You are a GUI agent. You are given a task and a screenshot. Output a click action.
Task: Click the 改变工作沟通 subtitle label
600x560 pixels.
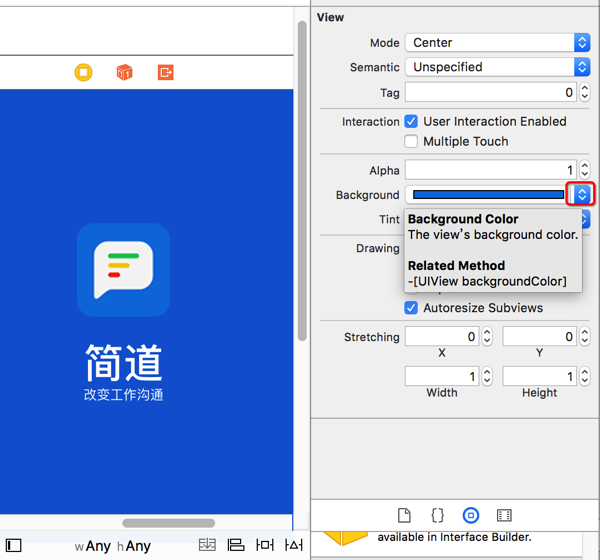[x=124, y=395]
